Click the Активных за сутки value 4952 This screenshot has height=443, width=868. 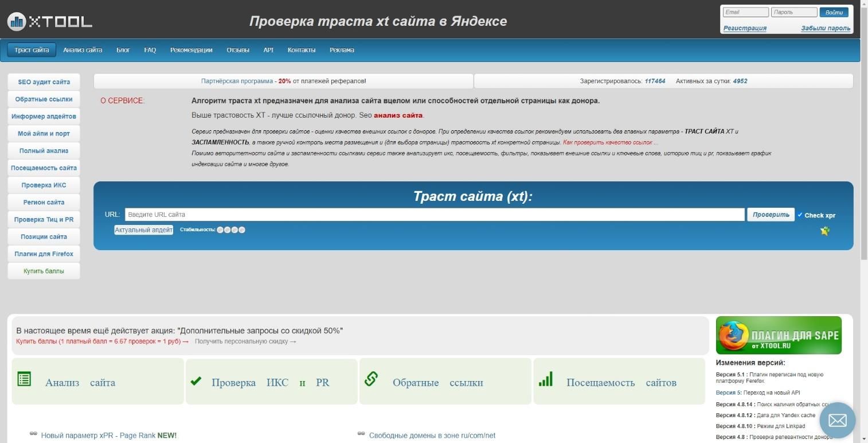740,81
